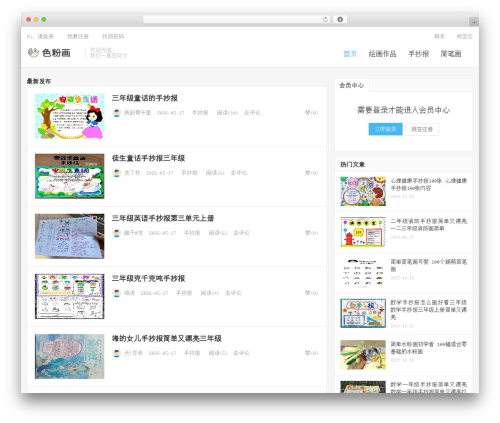Like 三年级克千克吨手抄报 using 赞(0)
The width and height of the screenshot is (500, 423).
click(312, 293)
